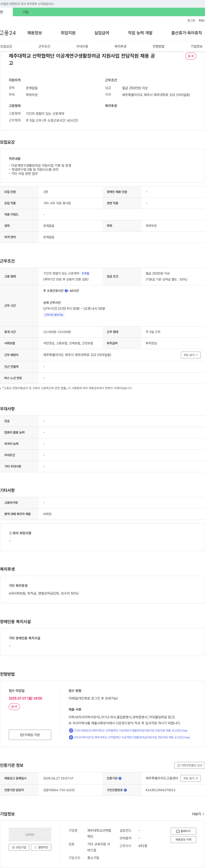Click the registration date 2025.06.27 15:07:47
Viewport: 205px width, 868px height.
[x=58, y=778]
